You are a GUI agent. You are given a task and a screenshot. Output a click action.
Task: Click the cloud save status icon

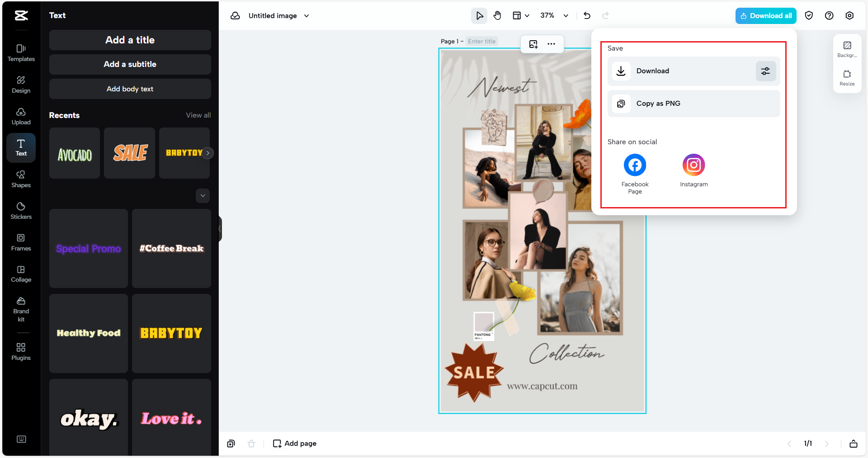coord(235,16)
